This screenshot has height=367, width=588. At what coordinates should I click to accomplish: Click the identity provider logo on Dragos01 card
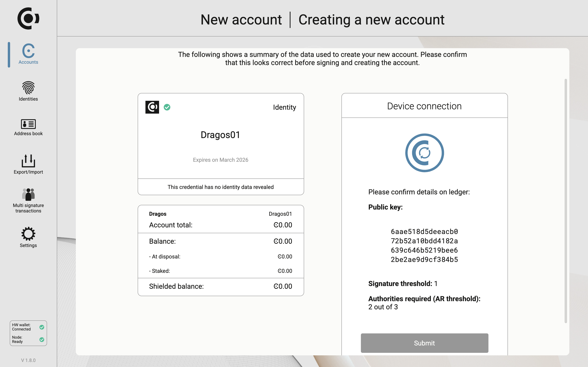pyautogui.click(x=152, y=107)
